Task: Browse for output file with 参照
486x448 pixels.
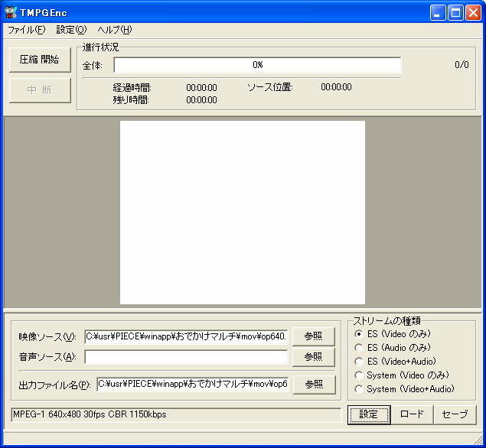Action: (x=315, y=385)
